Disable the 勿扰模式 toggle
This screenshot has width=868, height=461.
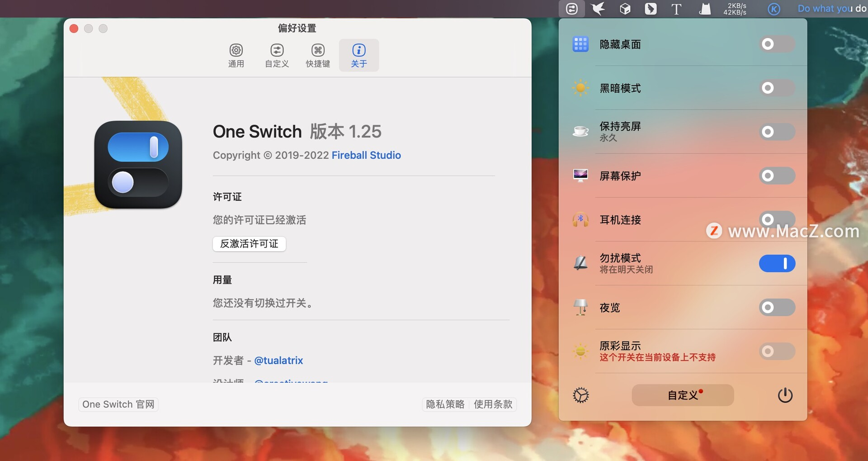click(x=776, y=263)
